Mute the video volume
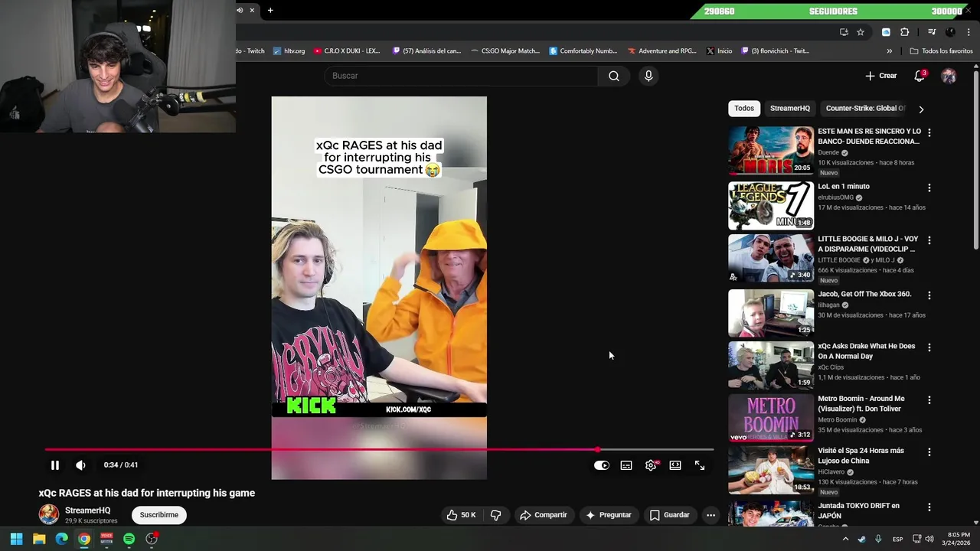Viewport: 980px width, 551px height. [80, 465]
